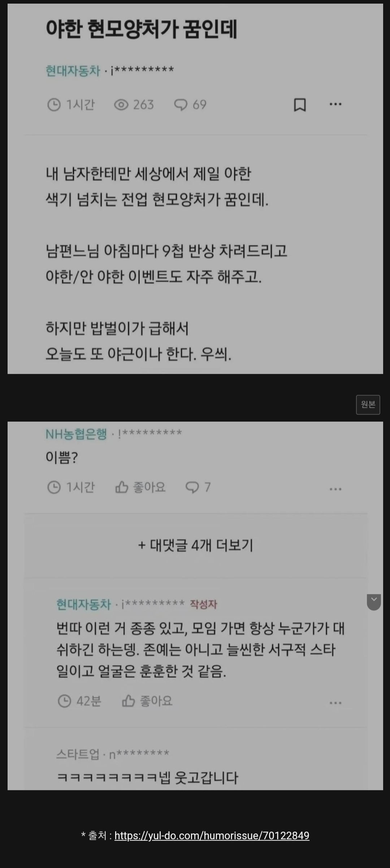Open the yul-do.com source link

click(x=212, y=836)
